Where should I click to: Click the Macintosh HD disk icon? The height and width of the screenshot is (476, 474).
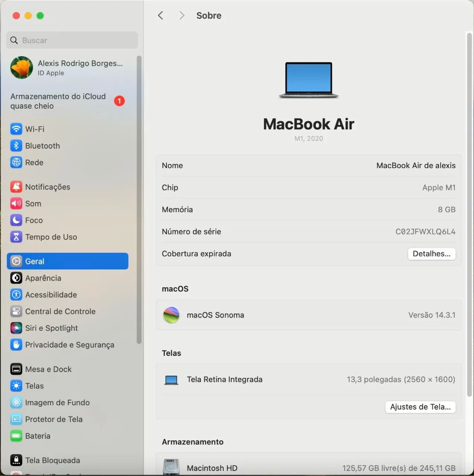171,467
